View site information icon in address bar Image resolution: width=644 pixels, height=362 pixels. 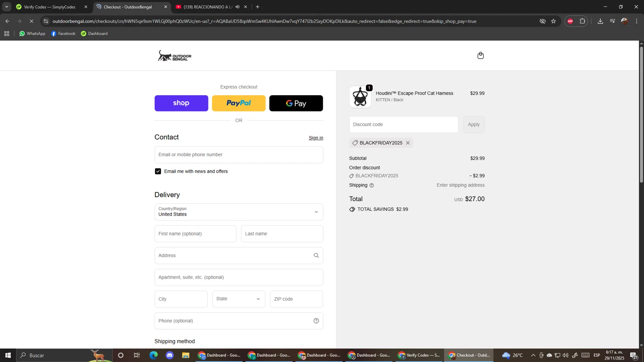46,21
